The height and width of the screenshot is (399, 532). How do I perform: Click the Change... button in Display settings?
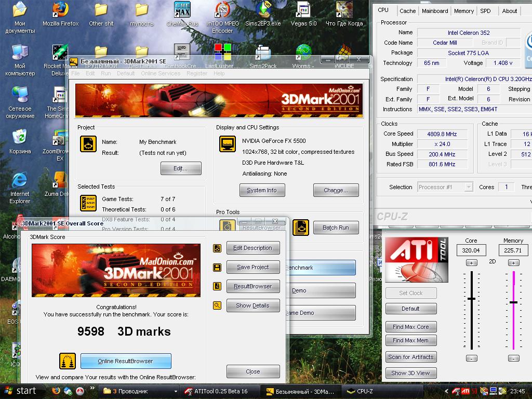coord(336,190)
